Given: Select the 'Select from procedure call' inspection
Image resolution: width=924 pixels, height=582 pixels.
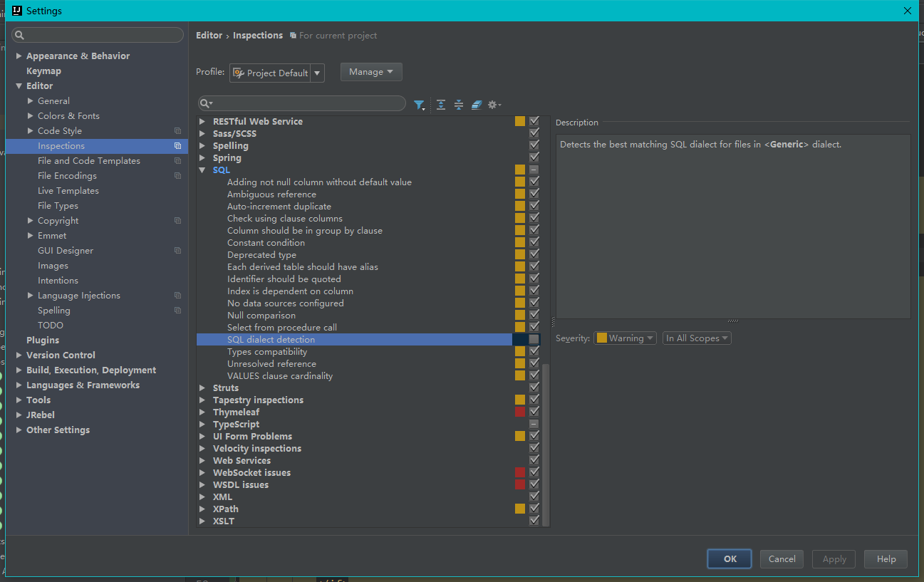Looking at the screenshot, I should (282, 328).
